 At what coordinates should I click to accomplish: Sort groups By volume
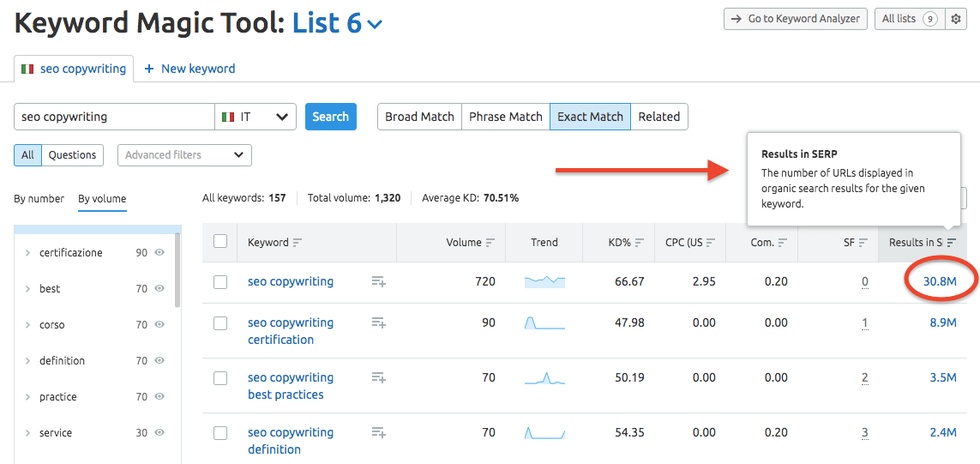coord(102,199)
